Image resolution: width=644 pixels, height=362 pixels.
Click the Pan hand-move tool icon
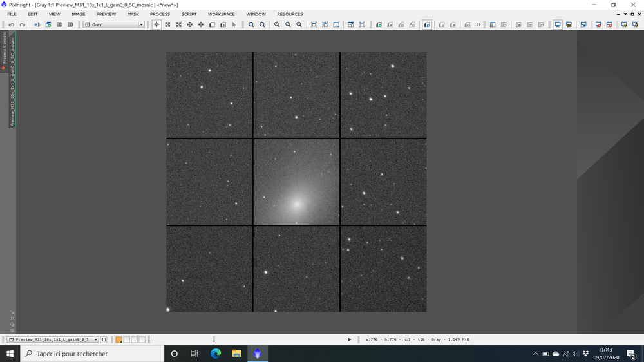(201, 24)
